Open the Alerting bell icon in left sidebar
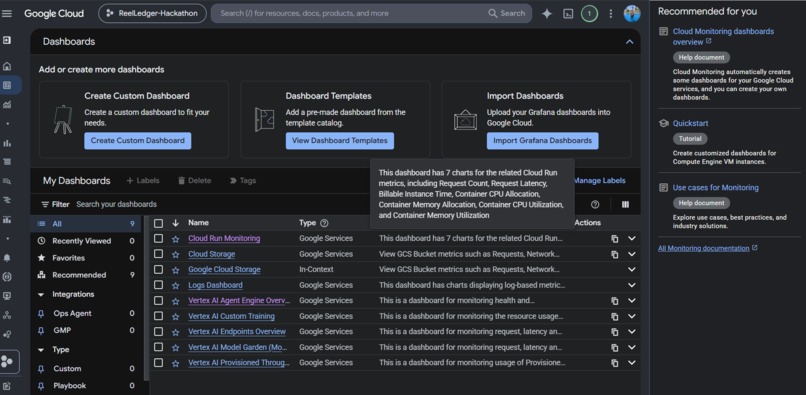Viewport: 806px width, 395px height. tap(7, 258)
